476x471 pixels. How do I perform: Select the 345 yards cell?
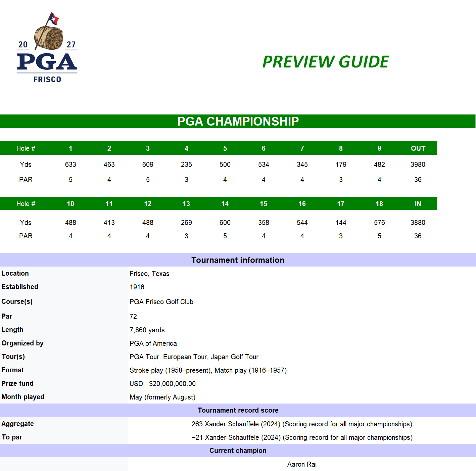point(302,164)
